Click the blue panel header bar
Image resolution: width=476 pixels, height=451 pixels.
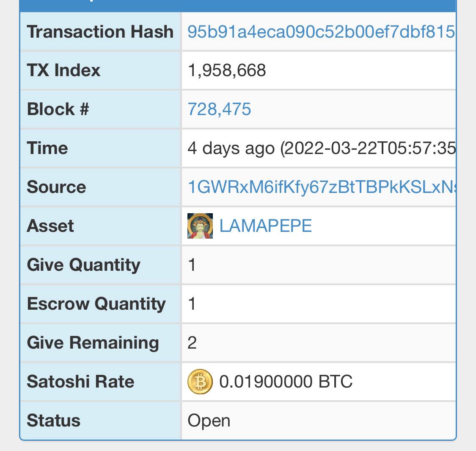238,6
